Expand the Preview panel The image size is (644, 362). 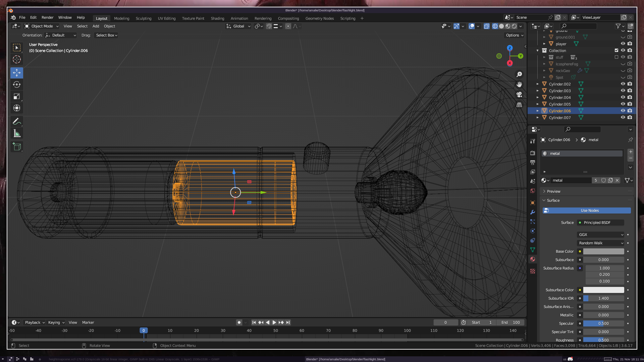(553, 191)
